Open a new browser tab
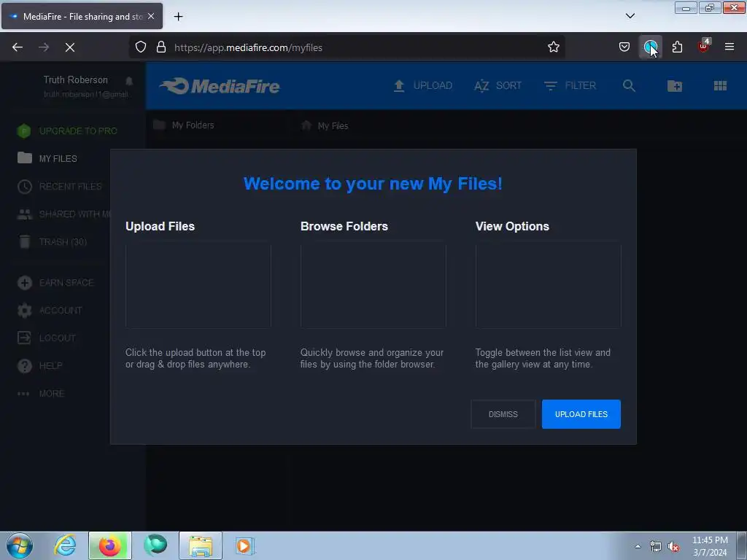The width and height of the screenshot is (747, 560). pyautogui.click(x=178, y=17)
